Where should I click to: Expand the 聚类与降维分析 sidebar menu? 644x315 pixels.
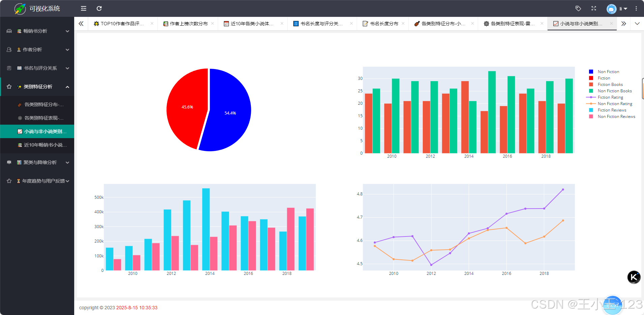coord(37,162)
